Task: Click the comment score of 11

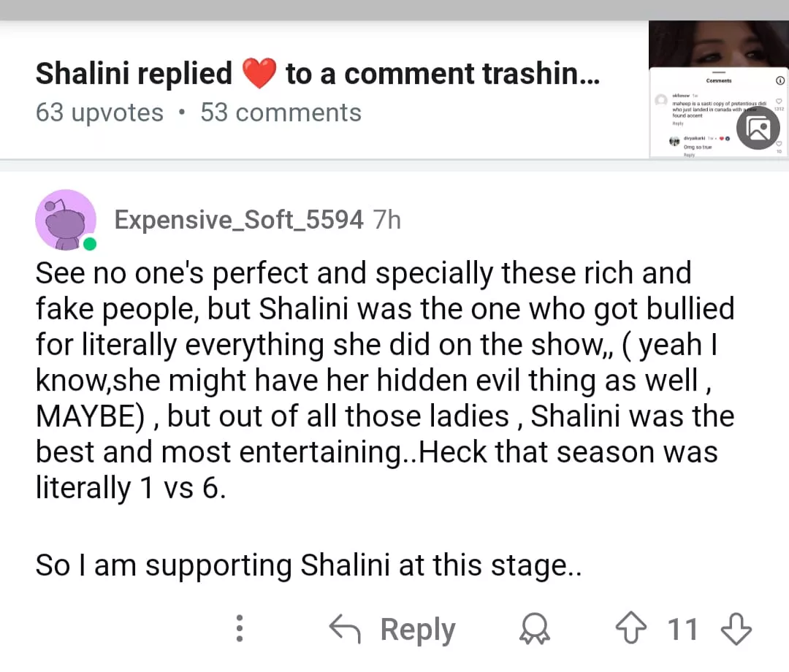Action: 682,629
